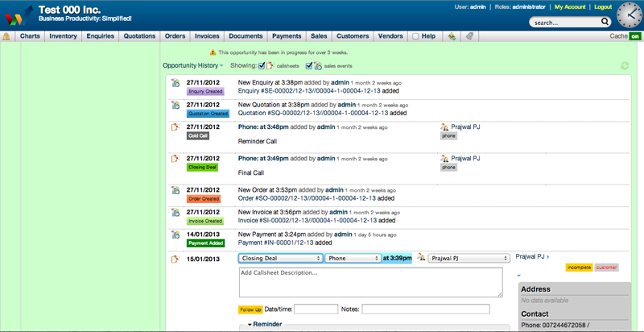Image resolution: width=644 pixels, height=332 pixels.
Task: Open the Phone method dropdown
Action: 352,258
